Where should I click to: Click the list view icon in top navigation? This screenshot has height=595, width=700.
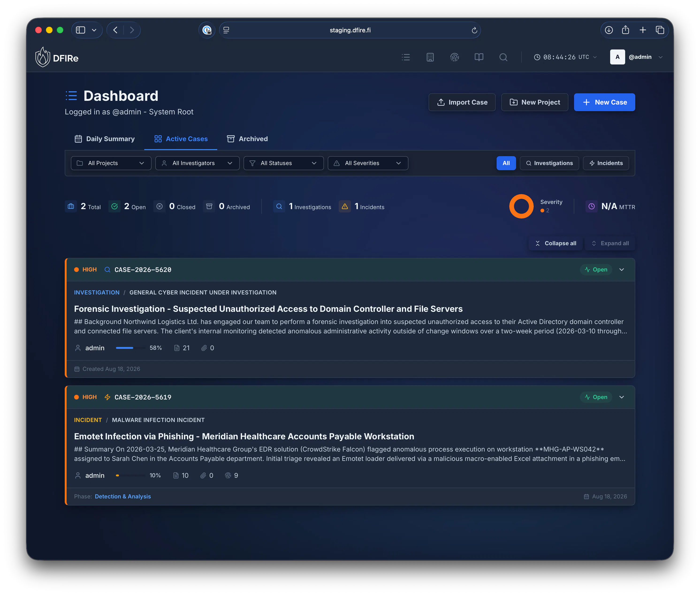[x=406, y=57]
